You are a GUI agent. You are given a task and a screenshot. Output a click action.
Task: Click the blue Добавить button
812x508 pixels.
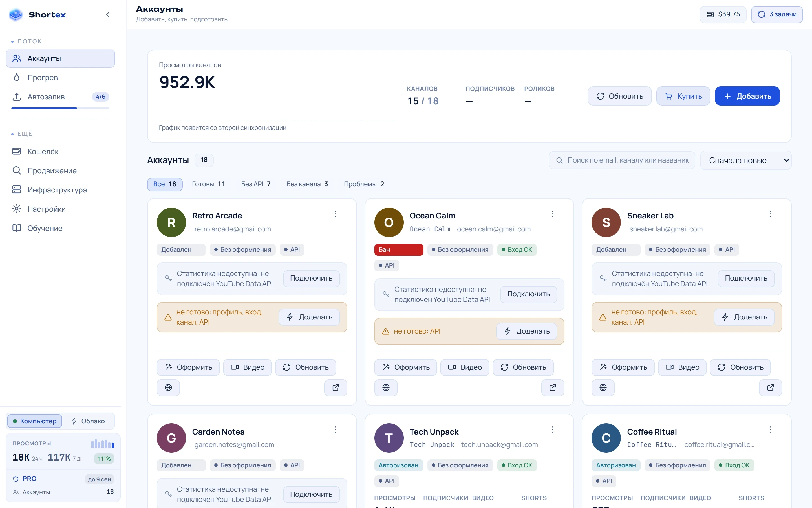pos(747,96)
